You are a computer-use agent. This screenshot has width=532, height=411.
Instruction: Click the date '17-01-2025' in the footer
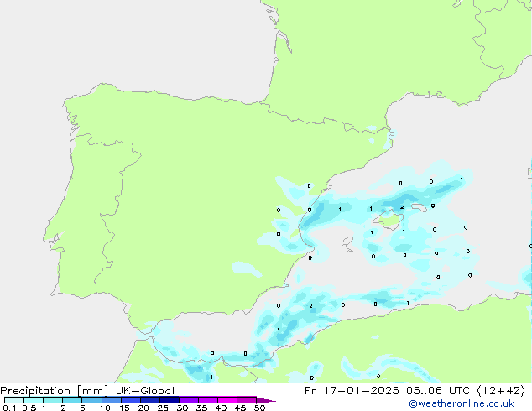[361, 391]
